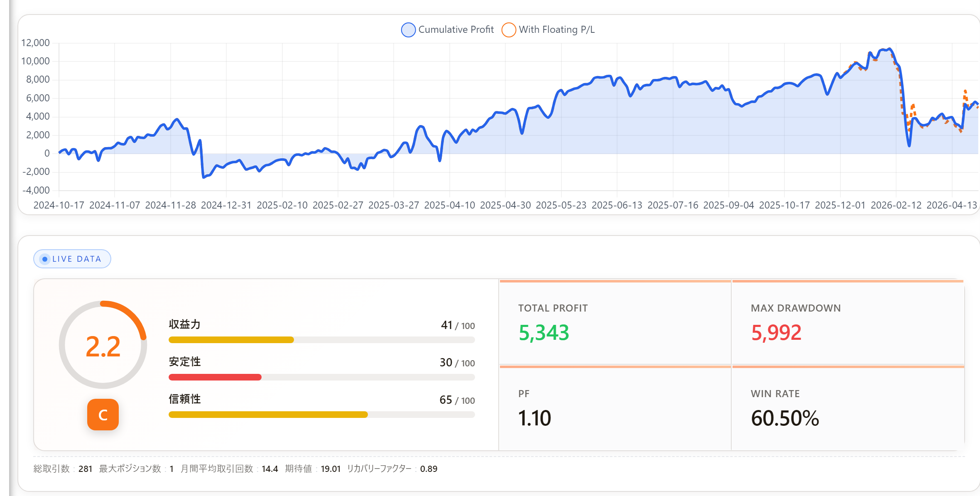Toggle the With Floating P/L legend item

(x=548, y=30)
